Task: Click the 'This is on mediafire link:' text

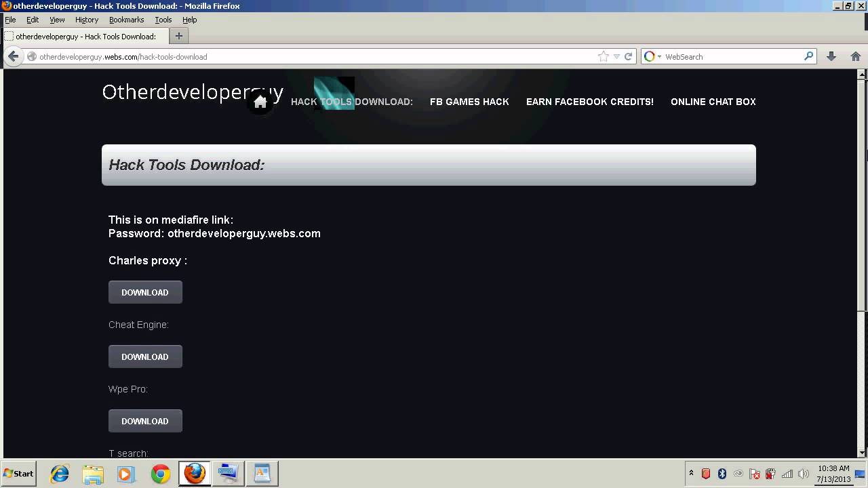Action: (x=171, y=220)
